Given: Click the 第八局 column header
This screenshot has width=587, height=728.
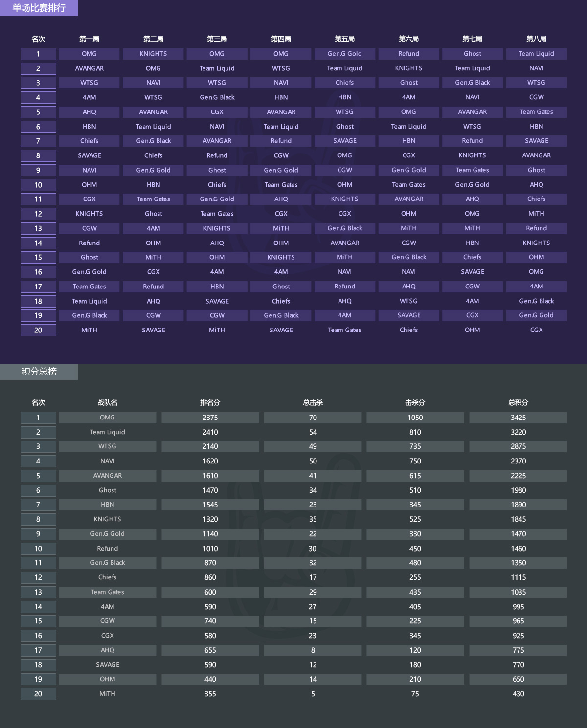Looking at the screenshot, I should (x=536, y=39).
